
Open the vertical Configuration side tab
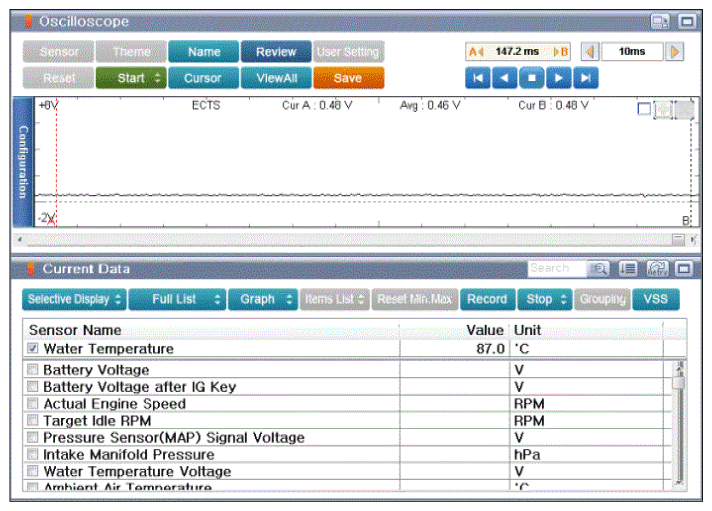(23, 162)
